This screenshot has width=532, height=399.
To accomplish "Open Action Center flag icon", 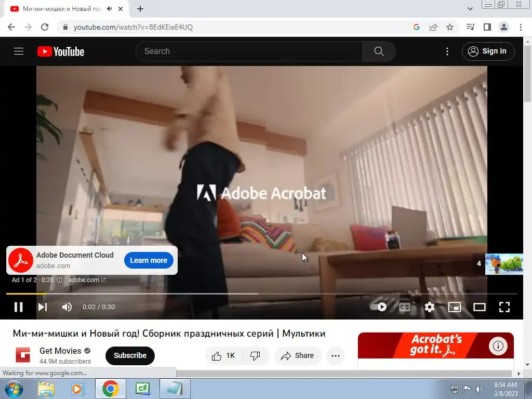I will pos(467,389).
